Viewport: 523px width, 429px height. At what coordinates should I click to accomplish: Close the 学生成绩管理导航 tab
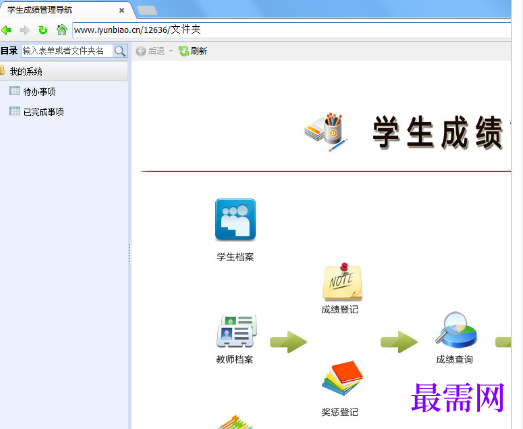(122, 10)
